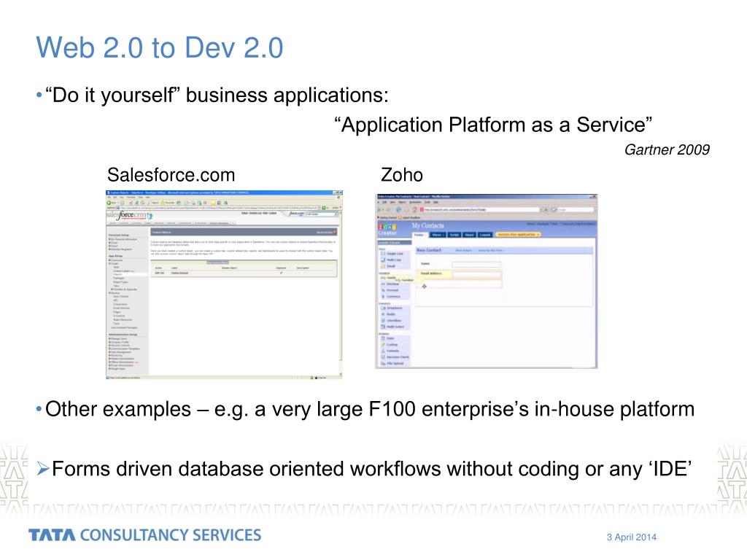Select the Checkbox field icon in Zoho
Screen dimensions: 747x560
[x=383, y=321]
